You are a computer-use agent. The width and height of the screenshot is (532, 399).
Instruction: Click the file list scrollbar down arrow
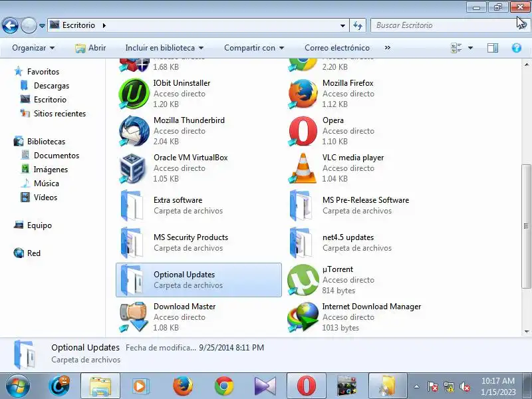526,331
